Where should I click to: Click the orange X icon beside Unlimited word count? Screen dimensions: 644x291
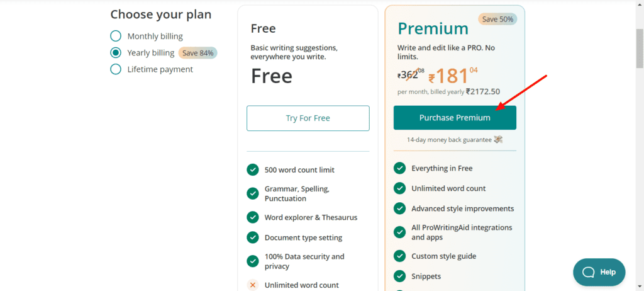253,285
